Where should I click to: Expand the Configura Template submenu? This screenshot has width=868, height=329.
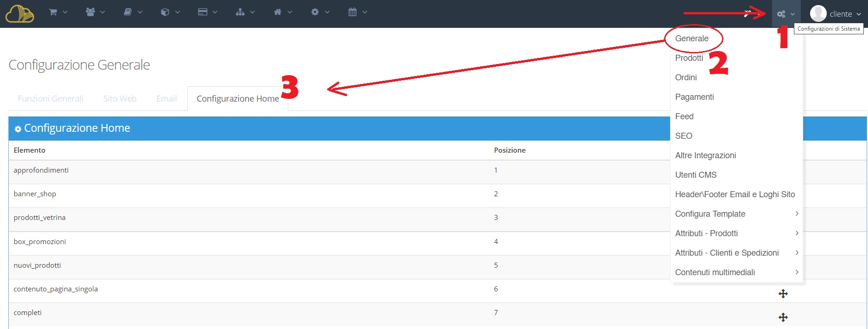pyautogui.click(x=736, y=214)
